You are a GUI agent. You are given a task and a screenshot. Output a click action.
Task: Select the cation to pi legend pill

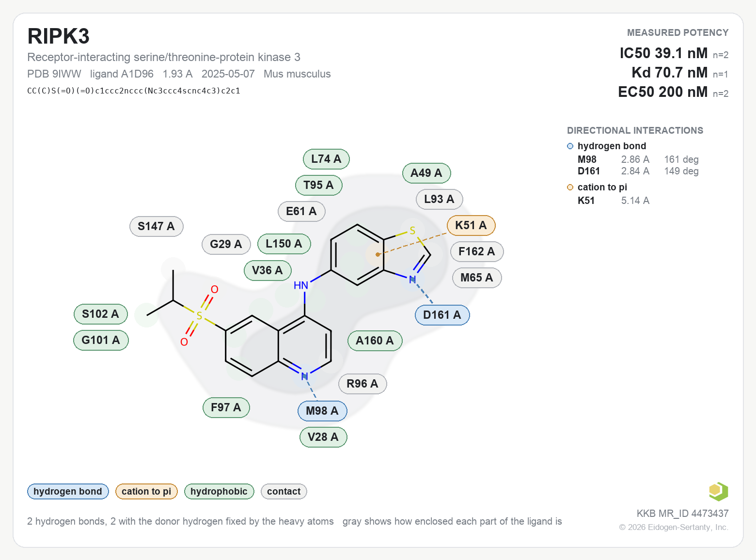(x=146, y=491)
